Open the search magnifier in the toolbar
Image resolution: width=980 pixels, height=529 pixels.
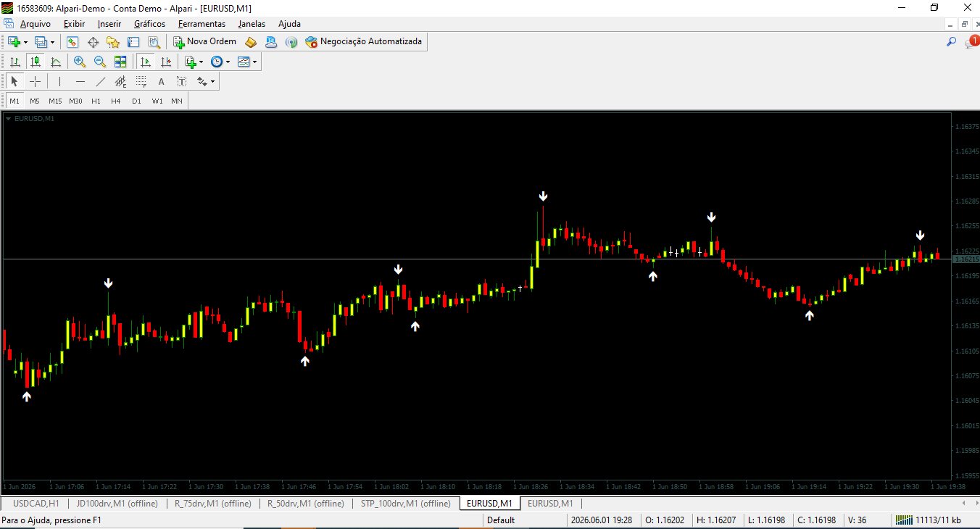pyautogui.click(x=952, y=42)
